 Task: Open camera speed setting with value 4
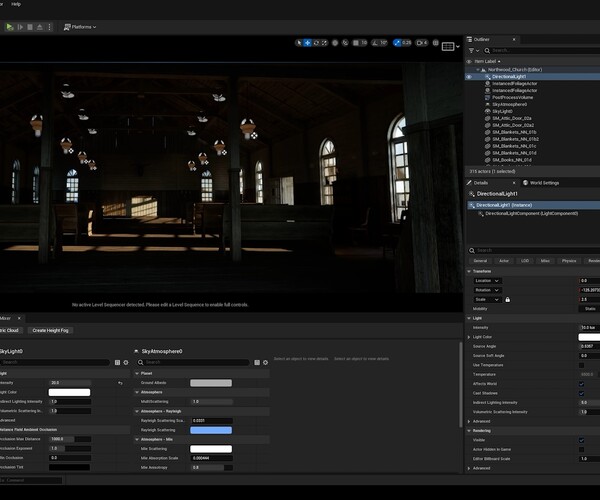pos(422,43)
